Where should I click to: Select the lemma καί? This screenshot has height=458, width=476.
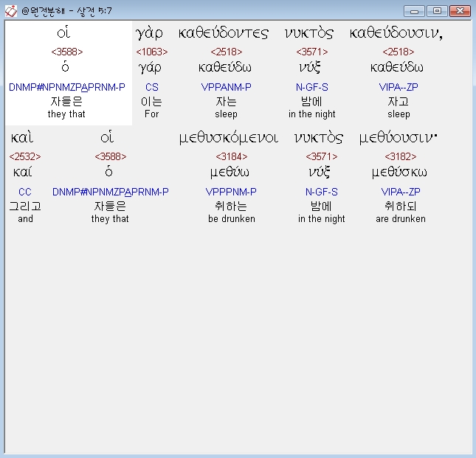[x=22, y=172]
